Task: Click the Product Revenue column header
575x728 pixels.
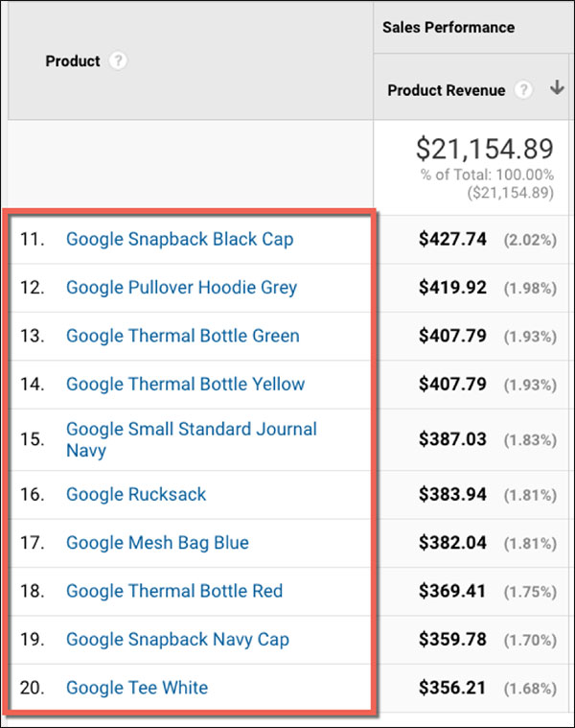Action: click(x=446, y=90)
